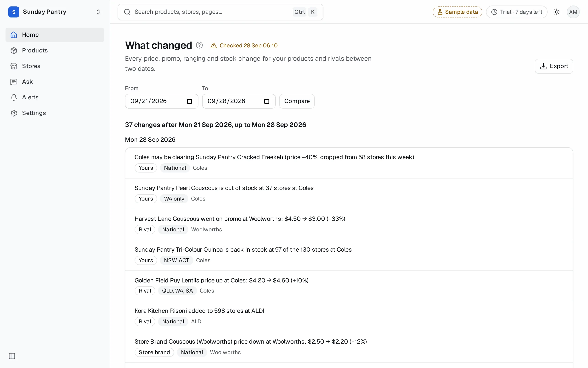Focus the search products field
The image size is (588, 368).
pyautogui.click(x=220, y=12)
